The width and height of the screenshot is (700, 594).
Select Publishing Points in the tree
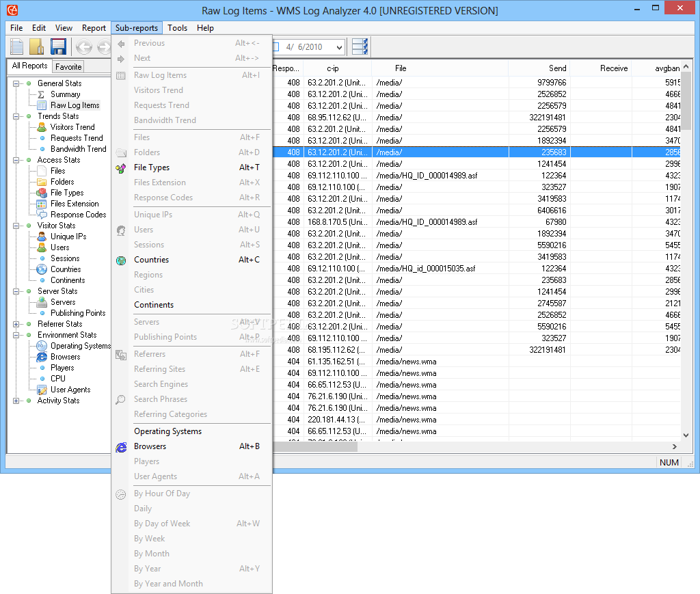pyautogui.click(x=78, y=313)
